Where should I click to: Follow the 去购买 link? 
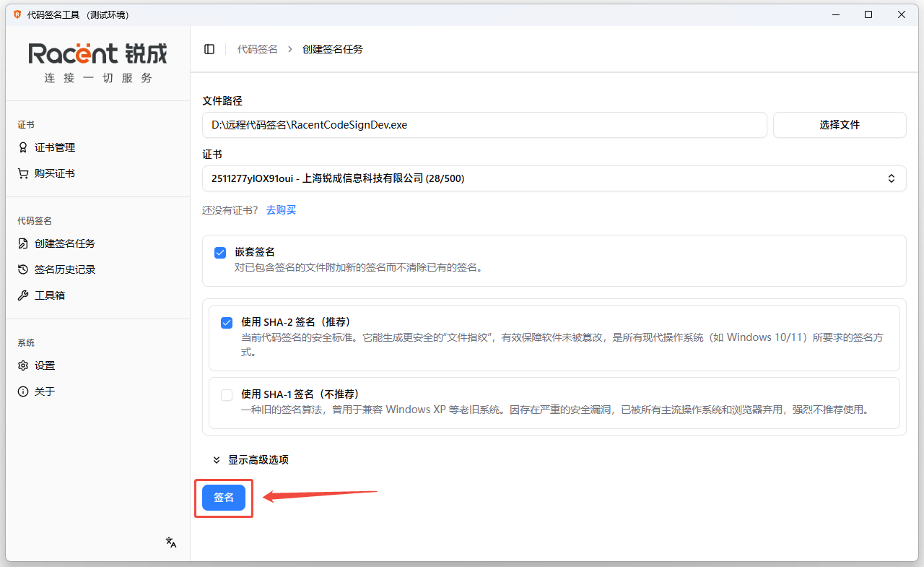click(281, 210)
